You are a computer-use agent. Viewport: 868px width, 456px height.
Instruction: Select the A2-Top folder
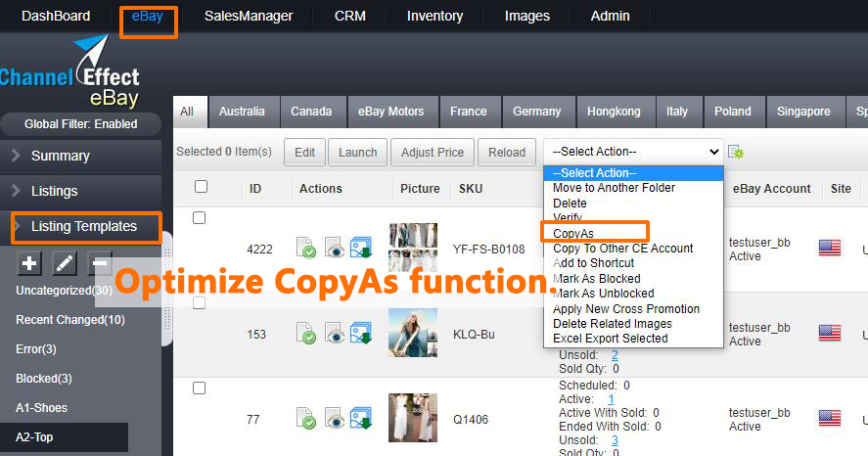(x=65, y=437)
